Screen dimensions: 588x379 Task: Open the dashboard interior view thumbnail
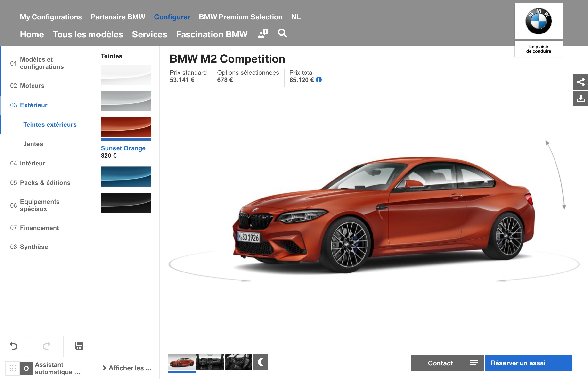(210, 362)
